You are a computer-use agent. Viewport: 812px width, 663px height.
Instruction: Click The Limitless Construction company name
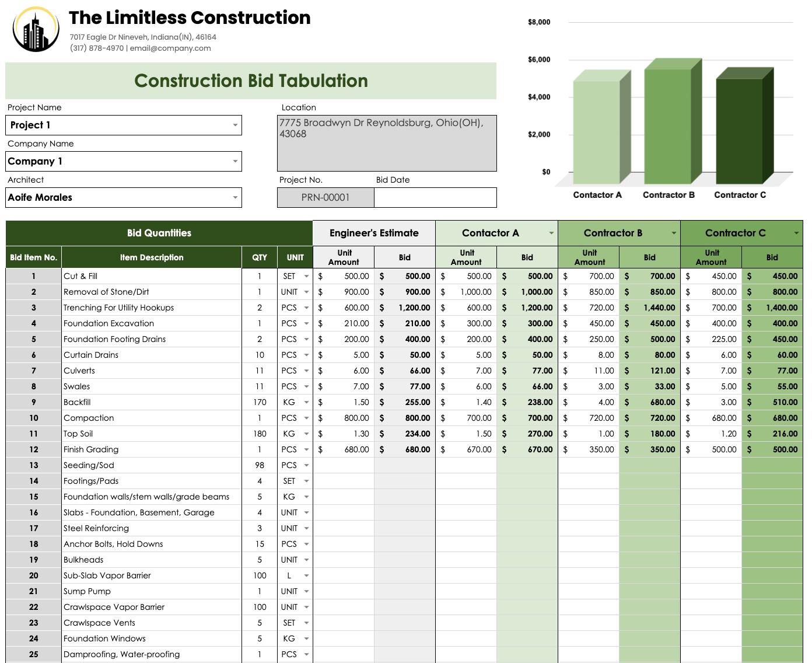(190, 18)
